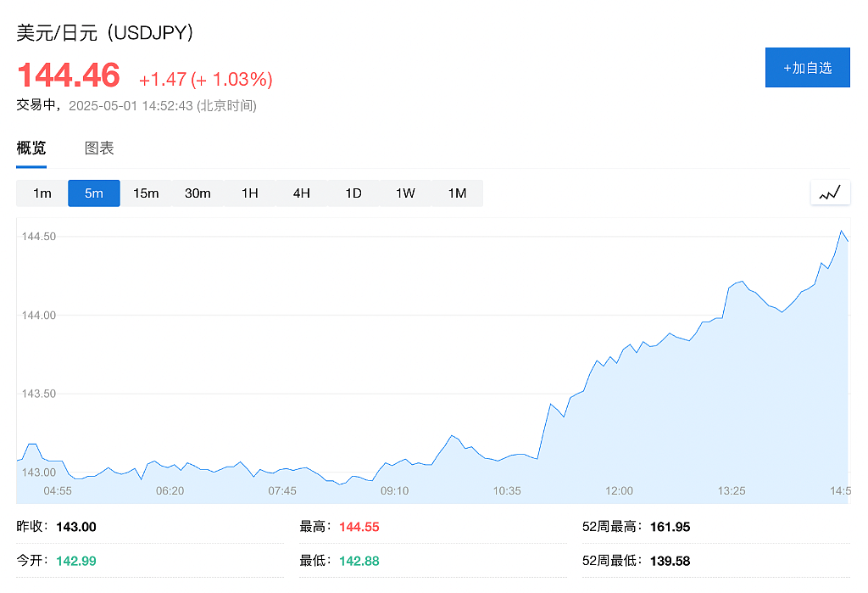This screenshot has height=593, width=868.
Task: Open the chart type line icon
Action: pyautogui.click(x=830, y=193)
